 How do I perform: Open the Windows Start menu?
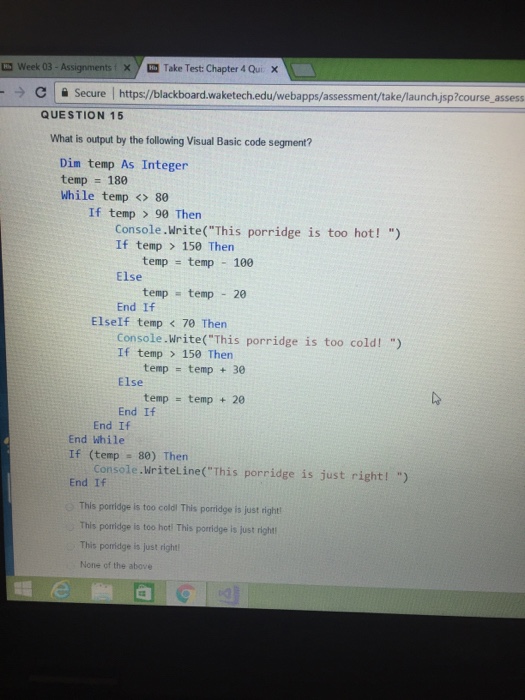23,589
